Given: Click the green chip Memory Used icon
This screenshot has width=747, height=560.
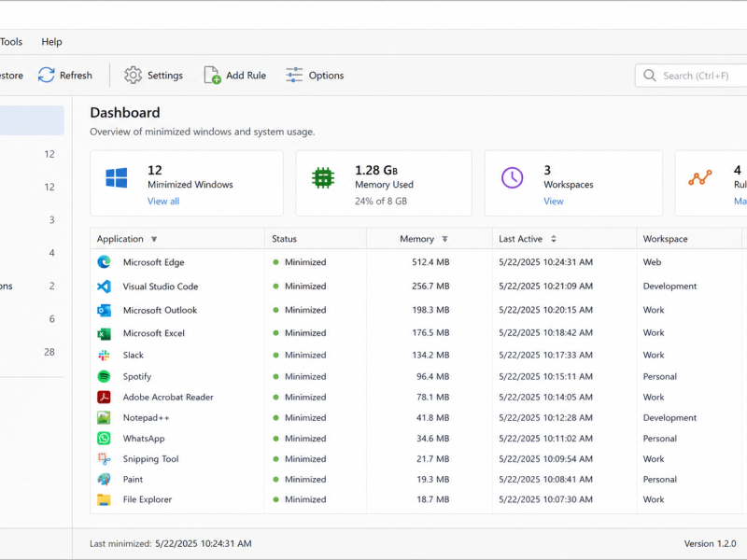Looking at the screenshot, I should point(323,178).
